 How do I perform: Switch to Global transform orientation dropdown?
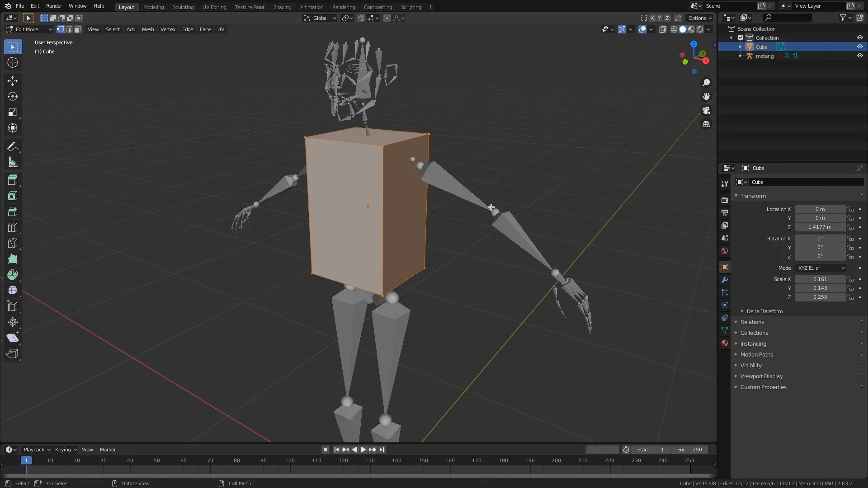(x=320, y=18)
